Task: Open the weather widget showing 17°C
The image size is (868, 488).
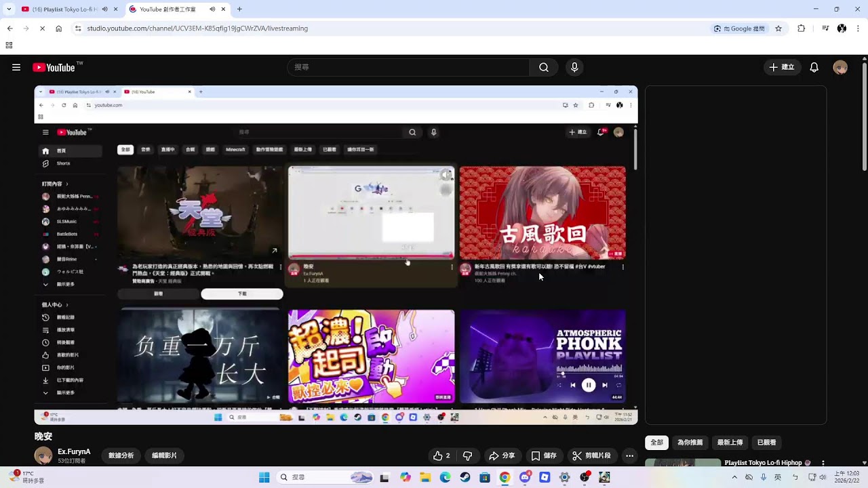Action: [27, 477]
